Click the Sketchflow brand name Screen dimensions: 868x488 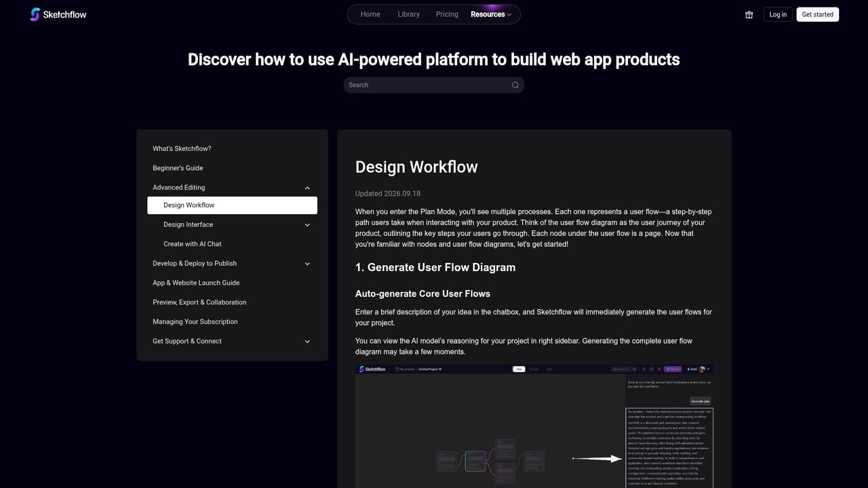pos(64,14)
